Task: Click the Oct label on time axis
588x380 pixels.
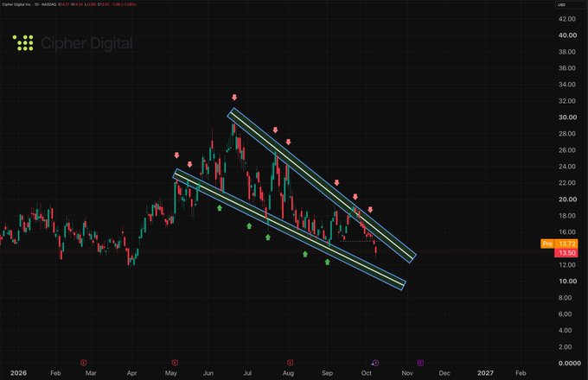Action: click(367, 373)
